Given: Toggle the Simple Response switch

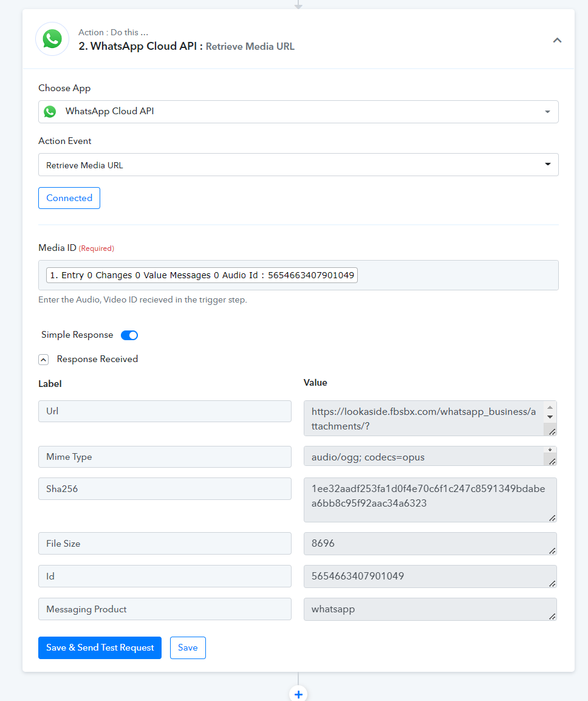Looking at the screenshot, I should click(x=129, y=335).
